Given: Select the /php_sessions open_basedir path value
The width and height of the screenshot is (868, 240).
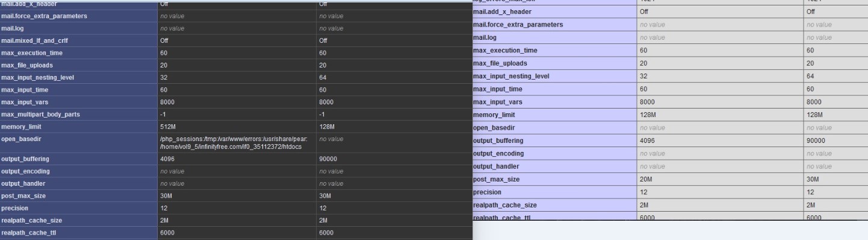Looking at the screenshot, I should pyautogui.click(x=234, y=143).
